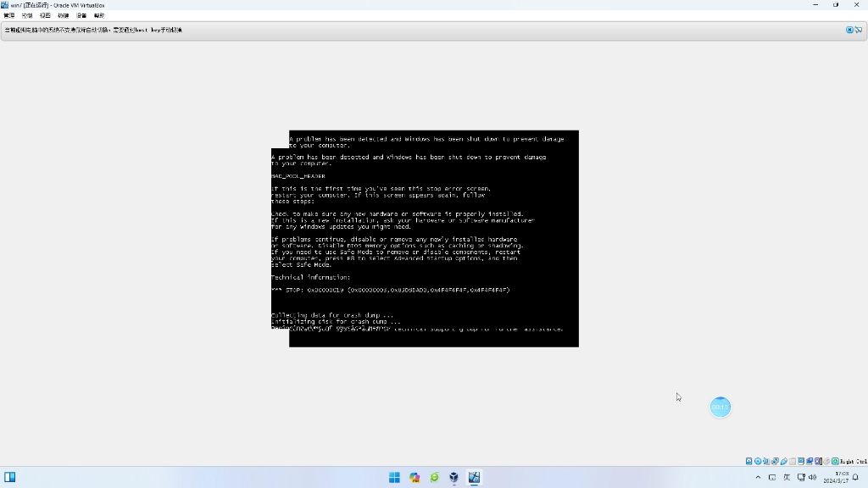The image size is (868, 488).
Task: Open the audio status indicator in VM bar
Action: [766, 462]
